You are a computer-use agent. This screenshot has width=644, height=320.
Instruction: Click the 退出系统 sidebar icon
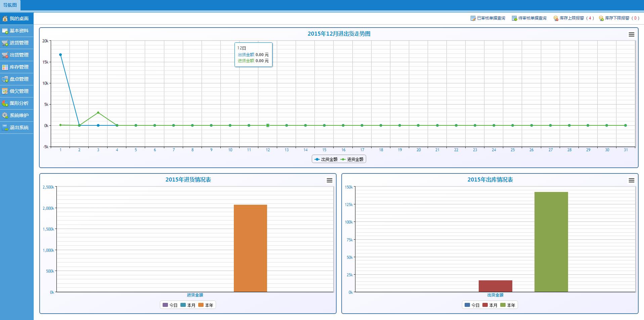[x=5, y=128]
